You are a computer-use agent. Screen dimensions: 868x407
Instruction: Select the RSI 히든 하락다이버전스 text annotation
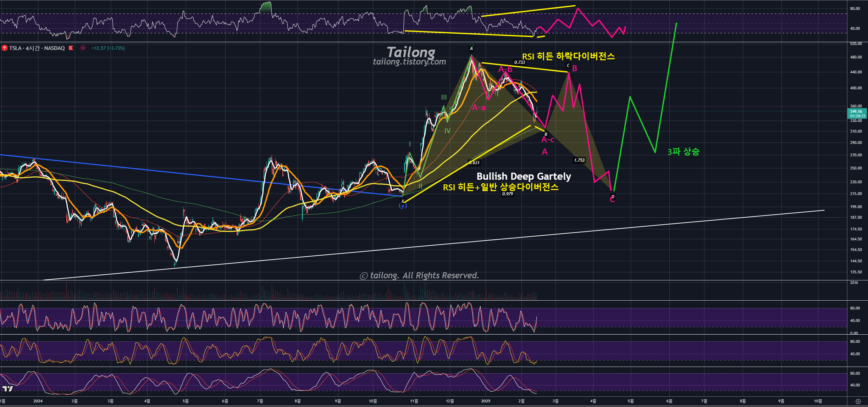[x=568, y=56]
